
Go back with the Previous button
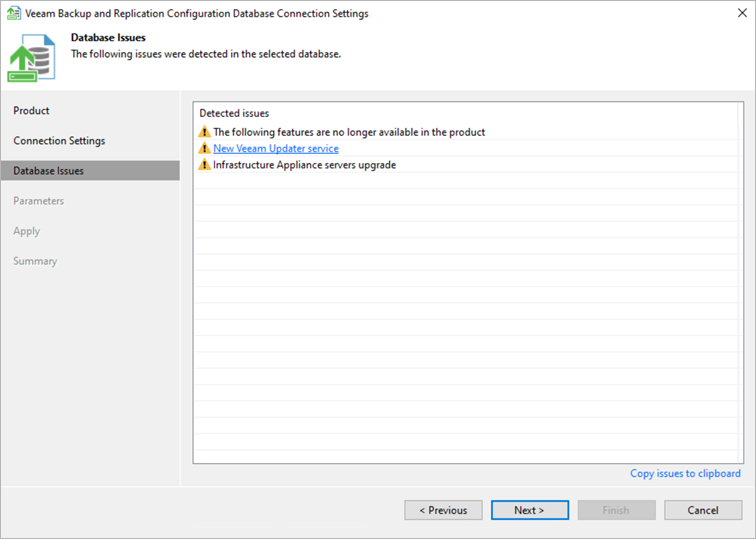click(x=443, y=510)
